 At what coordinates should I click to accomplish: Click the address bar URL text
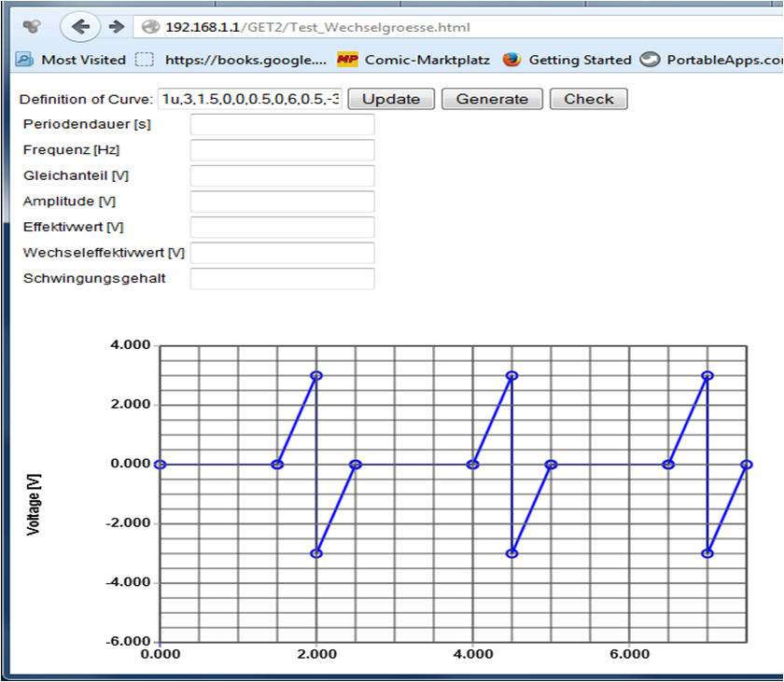tap(317, 27)
